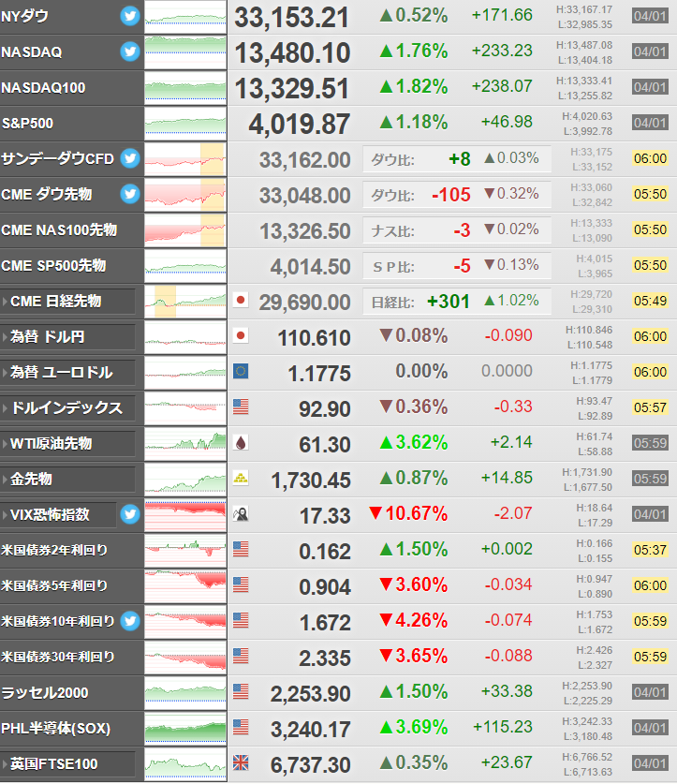Open the NYダウ mini chart

coord(185,17)
